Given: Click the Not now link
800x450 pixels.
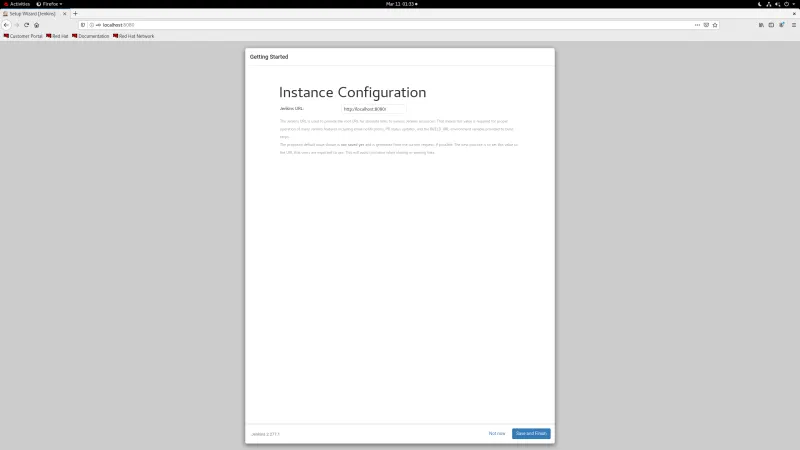Looking at the screenshot, I should [x=497, y=433].
